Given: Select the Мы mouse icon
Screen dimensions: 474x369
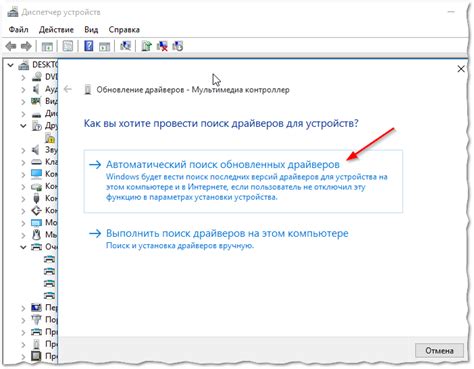Looking at the screenshot, I should tap(36, 235).
